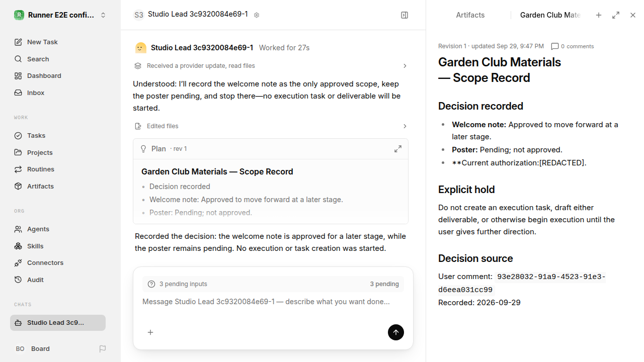Open Audit page
Image resolution: width=644 pixels, height=362 pixels.
60,280
